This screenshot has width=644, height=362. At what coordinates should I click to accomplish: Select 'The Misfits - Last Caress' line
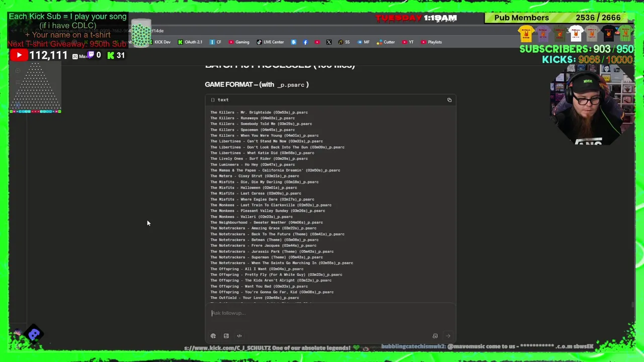(x=256, y=194)
